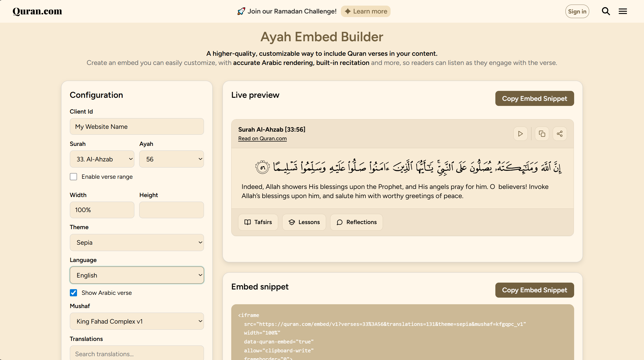The width and height of the screenshot is (644, 360).
Task: Click the copy verse icon in preview
Action: [x=542, y=134]
